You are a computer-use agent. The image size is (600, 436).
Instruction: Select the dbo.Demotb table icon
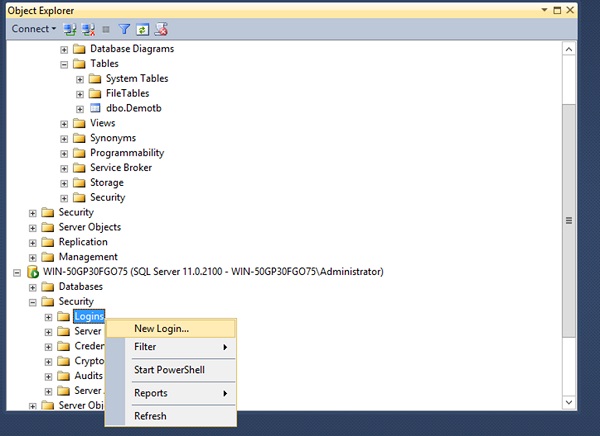pyautogui.click(x=95, y=108)
